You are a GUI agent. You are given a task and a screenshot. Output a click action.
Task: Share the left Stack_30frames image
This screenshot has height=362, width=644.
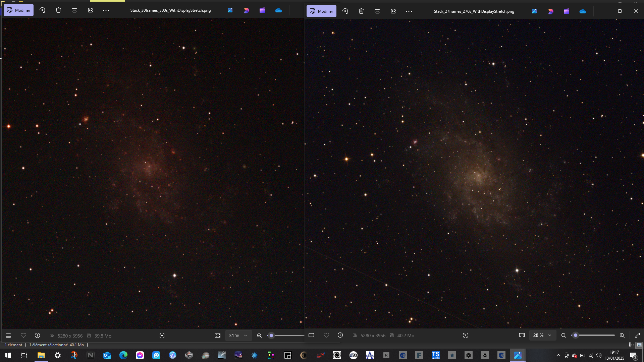pyautogui.click(x=91, y=10)
